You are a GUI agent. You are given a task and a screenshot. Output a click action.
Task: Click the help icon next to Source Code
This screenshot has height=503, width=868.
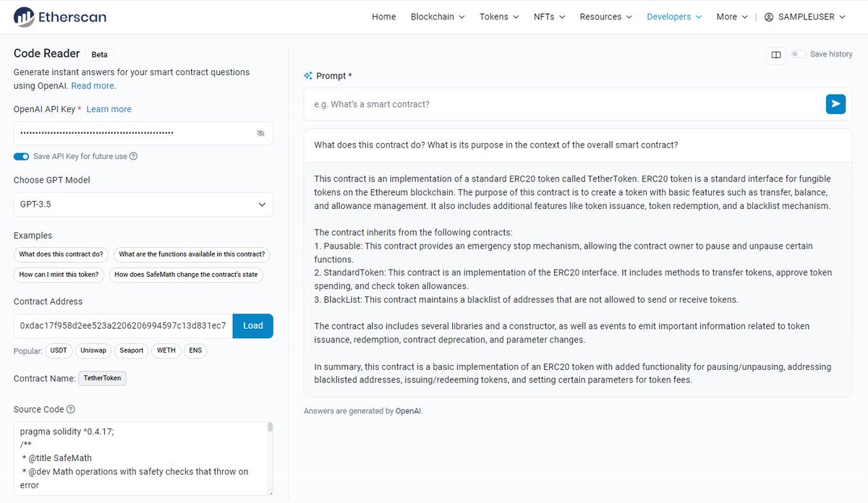coord(71,409)
